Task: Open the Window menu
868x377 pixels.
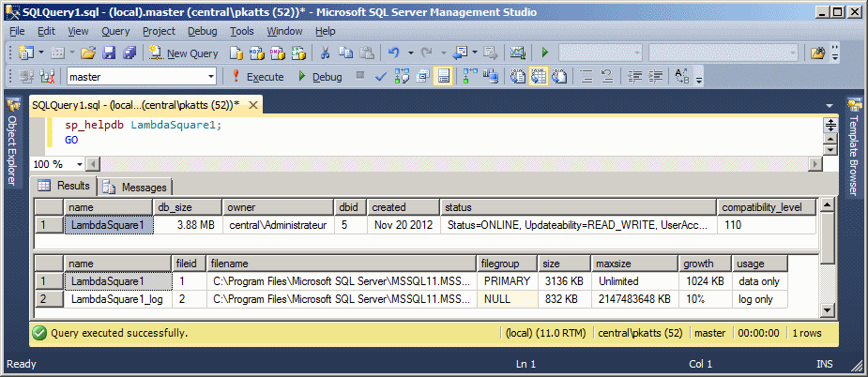Action: click(284, 32)
